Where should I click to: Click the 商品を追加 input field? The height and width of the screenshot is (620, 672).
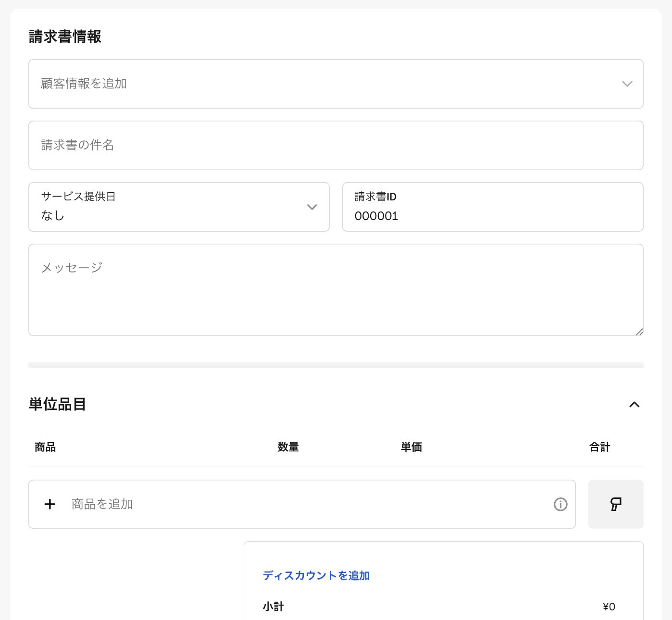(302, 504)
